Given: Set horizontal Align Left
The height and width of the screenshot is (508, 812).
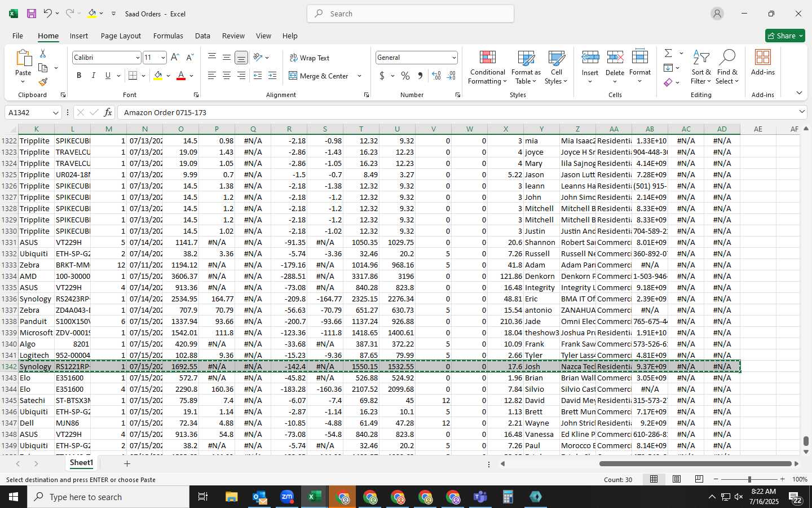Looking at the screenshot, I should point(212,76).
